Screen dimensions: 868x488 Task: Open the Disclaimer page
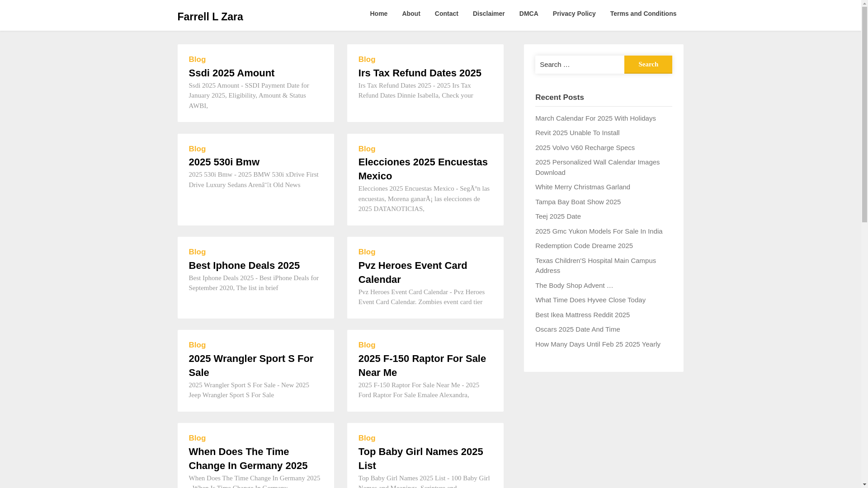[489, 14]
